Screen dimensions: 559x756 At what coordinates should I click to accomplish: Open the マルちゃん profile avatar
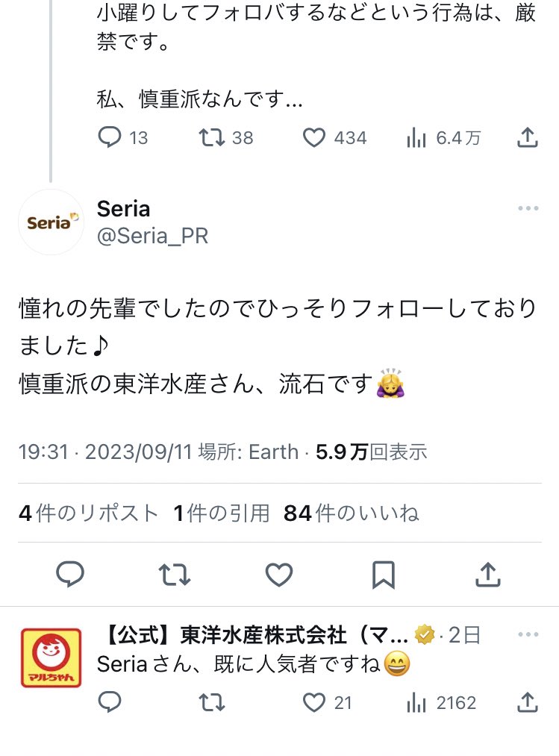51,657
